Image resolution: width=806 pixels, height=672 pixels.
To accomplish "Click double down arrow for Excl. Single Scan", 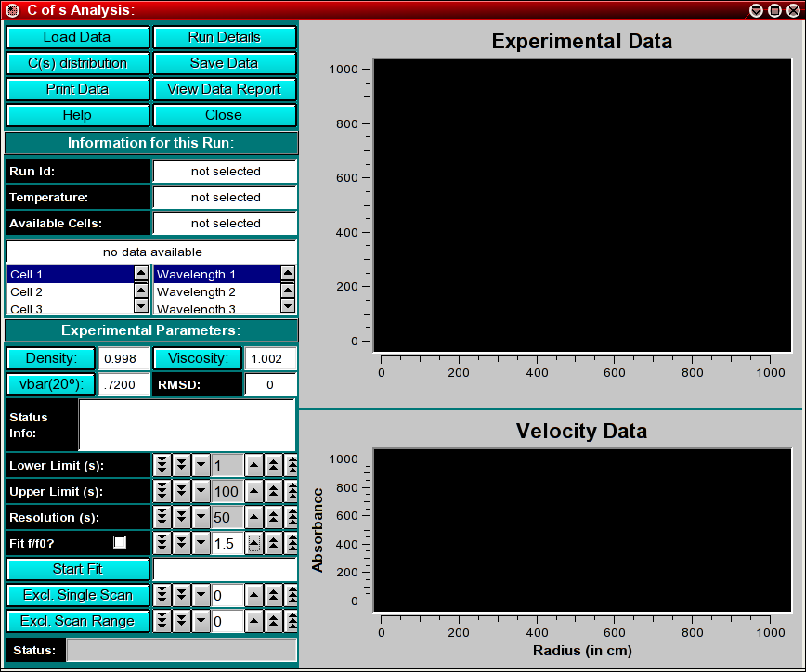I will point(182,596).
